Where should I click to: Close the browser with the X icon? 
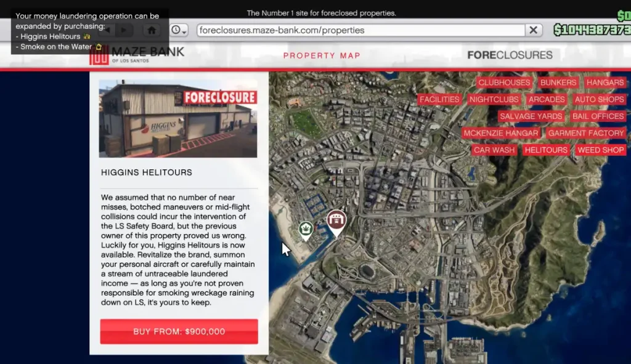[x=533, y=30]
